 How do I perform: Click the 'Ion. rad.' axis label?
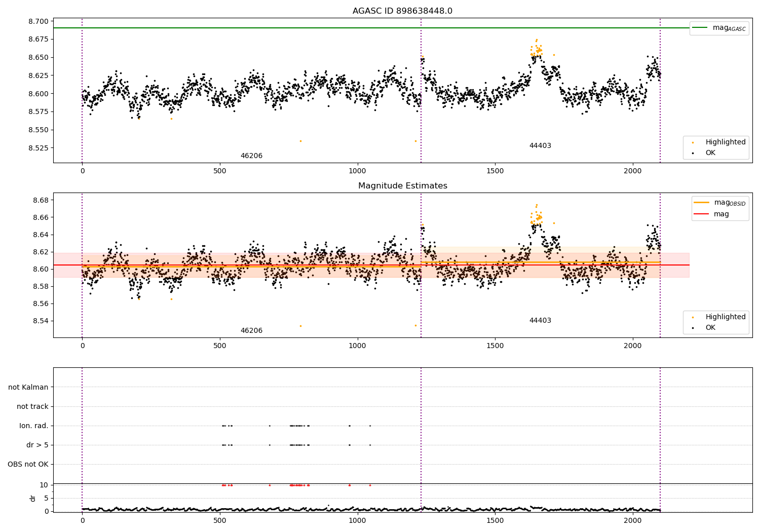click(34, 426)
